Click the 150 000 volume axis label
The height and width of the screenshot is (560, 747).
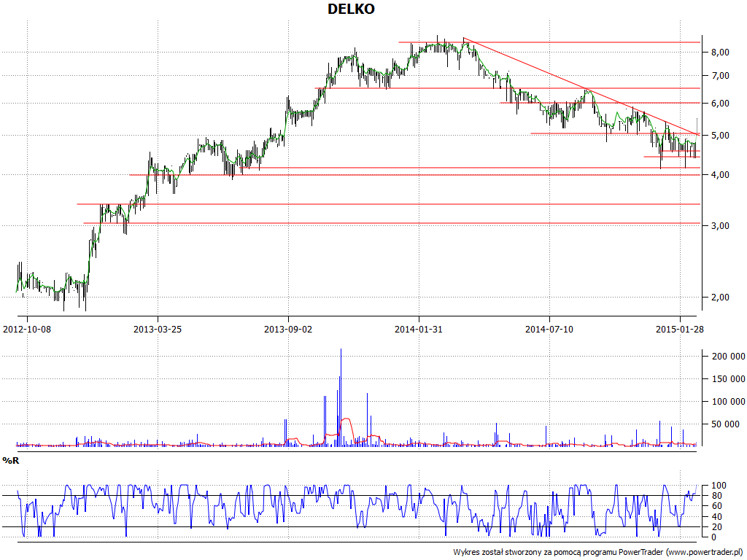point(728,379)
